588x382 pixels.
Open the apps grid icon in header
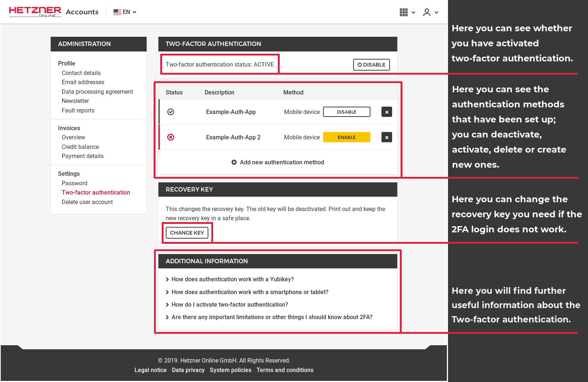(403, 12)
